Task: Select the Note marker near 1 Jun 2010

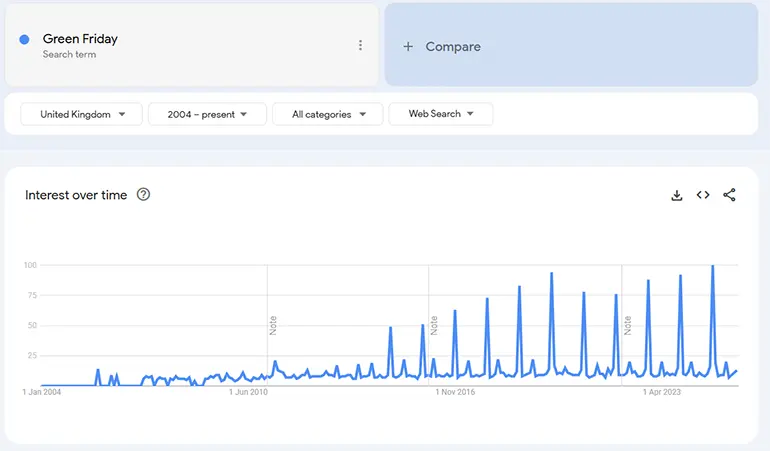Action: pyautogui.click(x=273, y=325)
